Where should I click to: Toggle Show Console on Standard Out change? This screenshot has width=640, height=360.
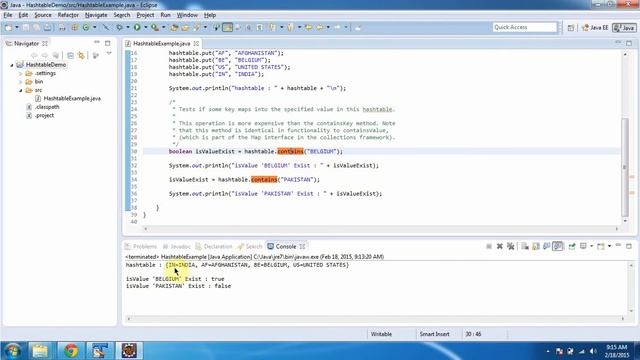547,246
